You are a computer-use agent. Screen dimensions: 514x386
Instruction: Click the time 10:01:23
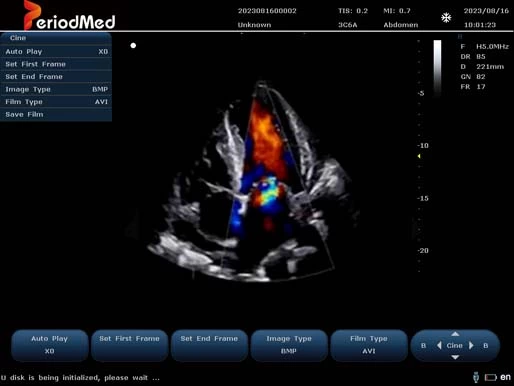[x=480, y=25]
